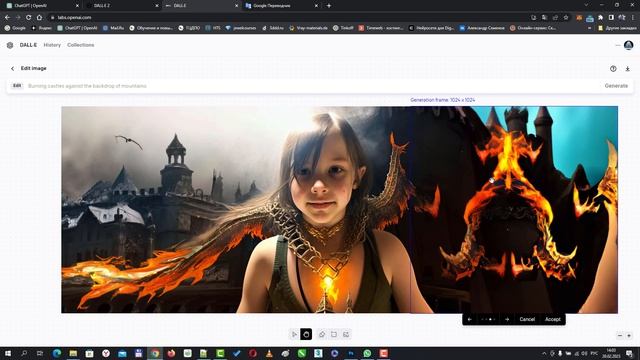The width and height of the screenshot is (640, 360).
Task: Navigate browser back
Action: 7,18
